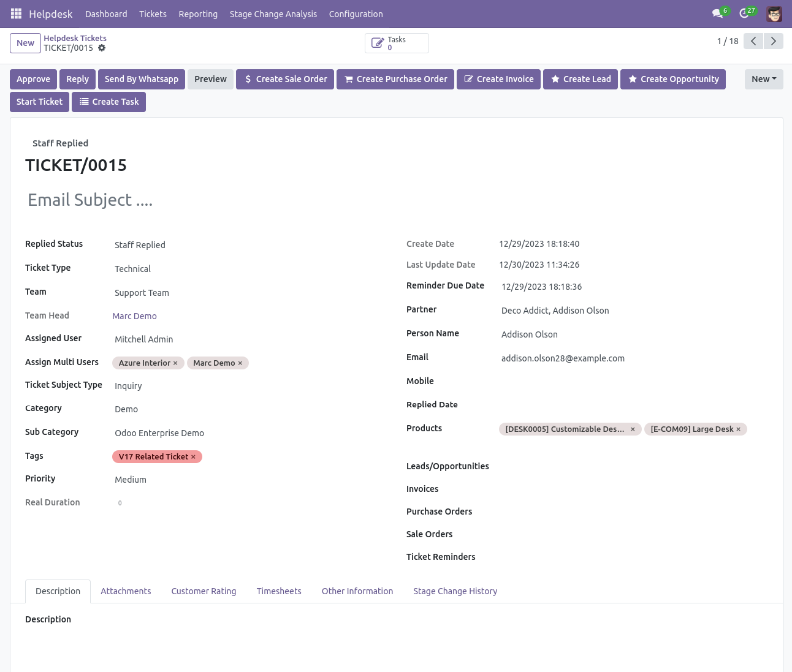Click the 1 / 18 record pager counter
Viewport: 792px width, 672px height.
pos(728,41)
